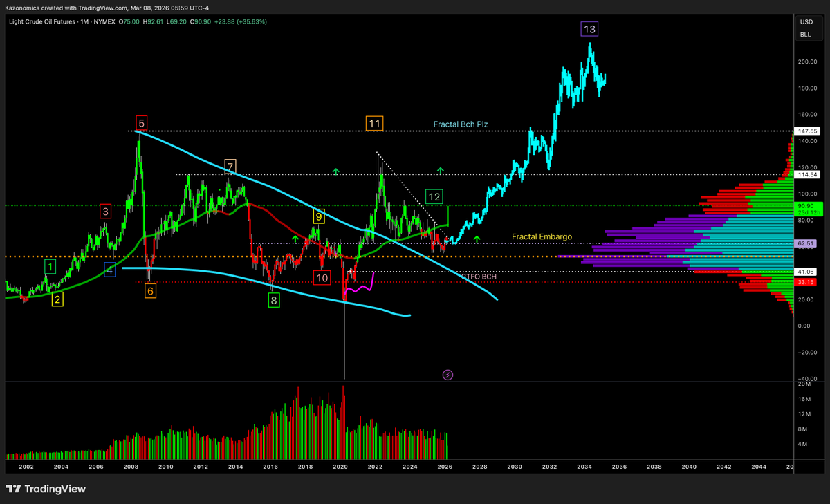The image size is (830, 504).
Task: Click the 2040 year label on time axis
Action: coord(689,467)
